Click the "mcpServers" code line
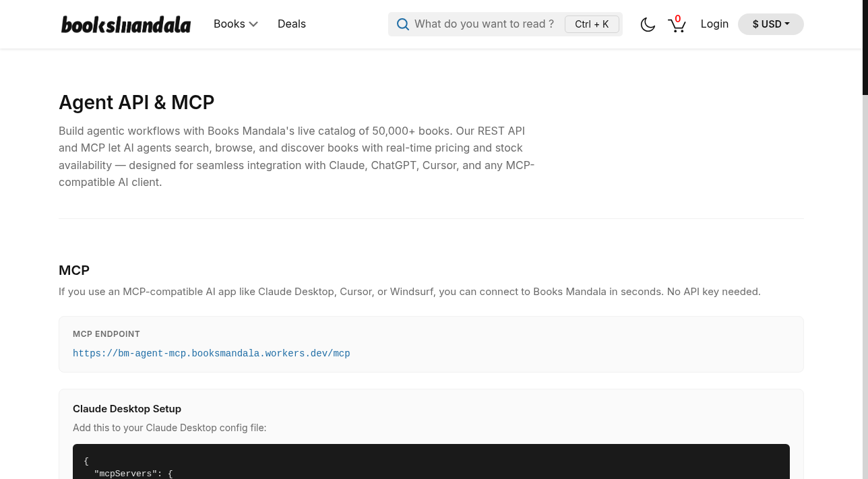 133,474
